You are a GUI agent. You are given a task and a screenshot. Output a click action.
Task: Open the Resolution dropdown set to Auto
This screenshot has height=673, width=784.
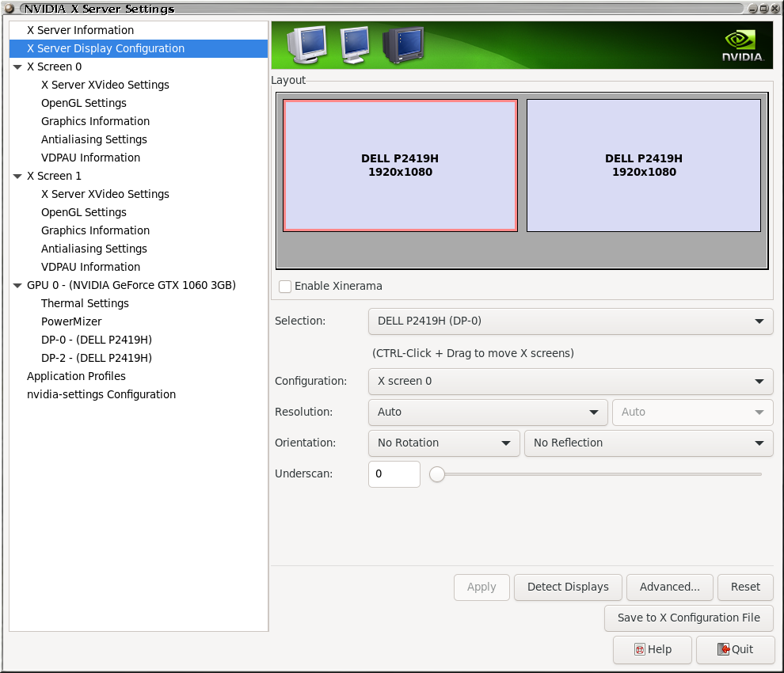(488, 412)
